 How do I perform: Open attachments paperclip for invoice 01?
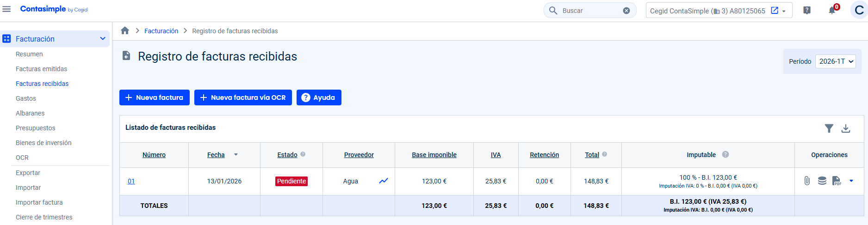pyautogui.click(x=807, y=181)
